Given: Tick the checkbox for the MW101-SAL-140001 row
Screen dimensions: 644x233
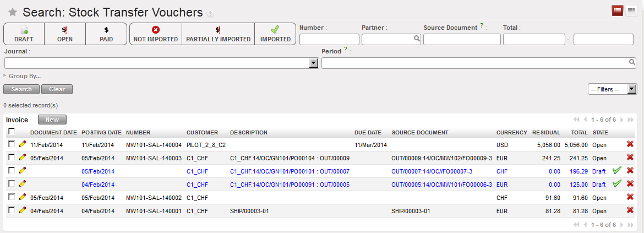Looking at the screenshot, I should (x=12, y=210).
